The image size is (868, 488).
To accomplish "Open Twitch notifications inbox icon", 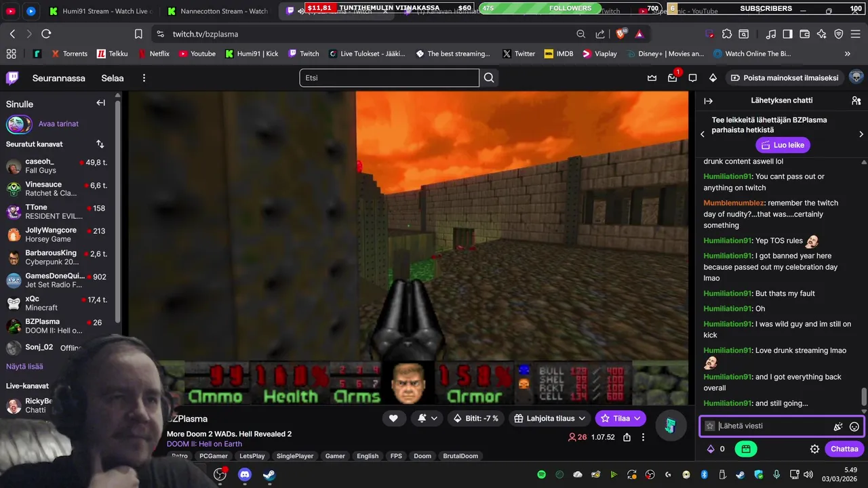I will point(672,78).
